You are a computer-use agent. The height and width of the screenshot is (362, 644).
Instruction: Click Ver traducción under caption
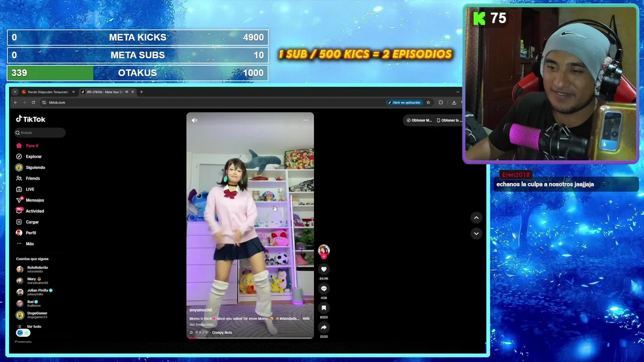coord(201,325)
